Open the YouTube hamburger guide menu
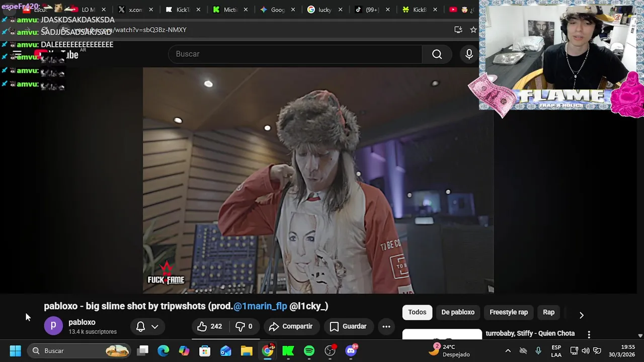The width and height of the screenshot is (644, 362). coord(17,54)
